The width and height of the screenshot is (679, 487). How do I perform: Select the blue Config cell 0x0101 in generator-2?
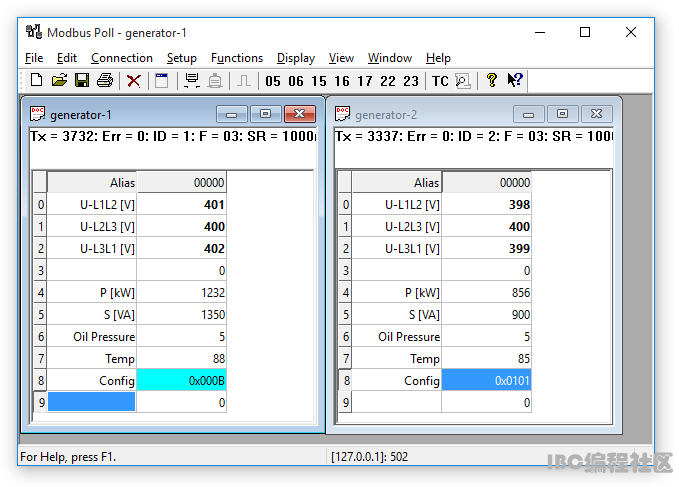[486, 380]
